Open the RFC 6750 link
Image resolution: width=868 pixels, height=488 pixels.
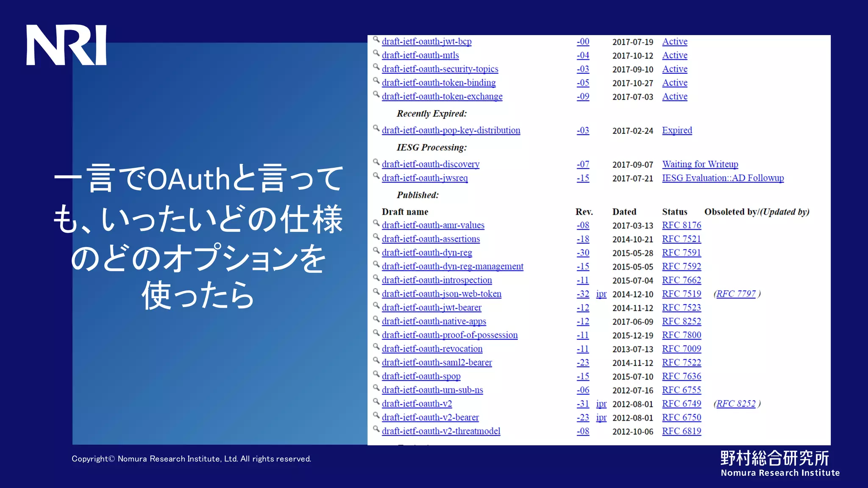(x=682, y=417)
